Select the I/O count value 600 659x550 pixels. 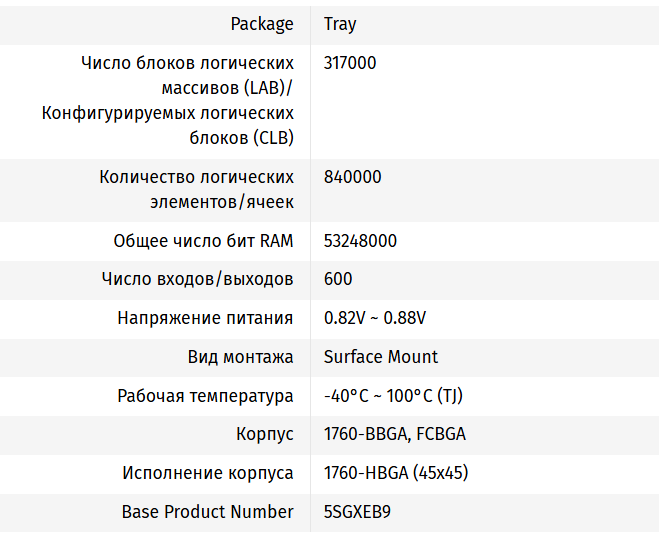point(338,279)
